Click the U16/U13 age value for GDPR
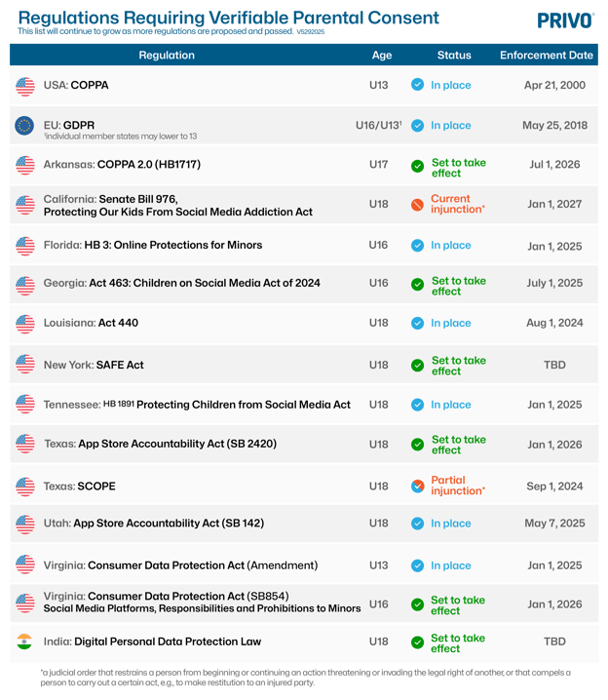 point(379,126)
